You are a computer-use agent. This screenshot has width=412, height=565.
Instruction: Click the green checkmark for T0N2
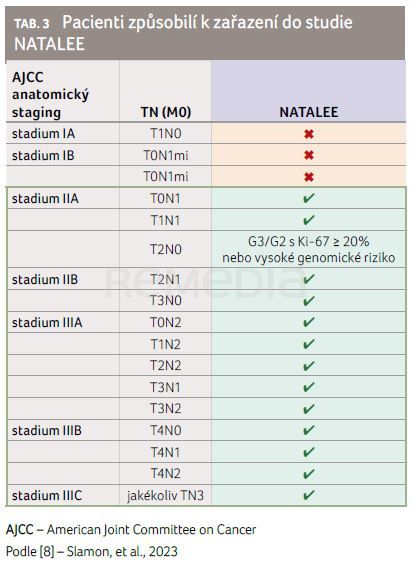[x=309, y=322]
